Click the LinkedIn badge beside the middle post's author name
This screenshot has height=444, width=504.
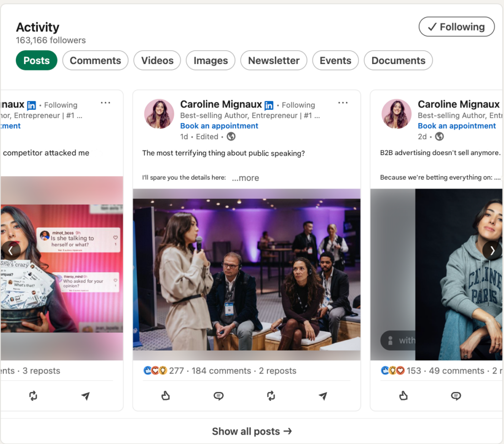269,105
